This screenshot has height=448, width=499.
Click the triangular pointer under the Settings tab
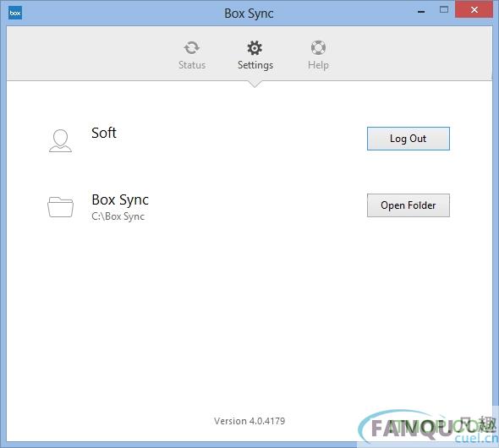point(255,84)
